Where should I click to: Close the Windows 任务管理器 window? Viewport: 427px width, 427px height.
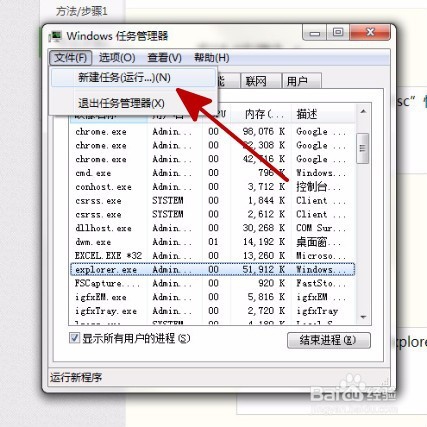(370, 33)
